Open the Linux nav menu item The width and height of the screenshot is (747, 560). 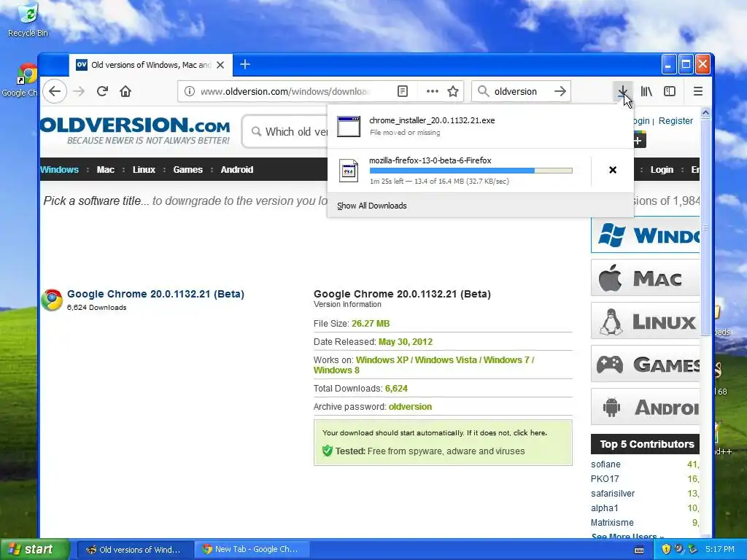pyautogui.click(x=144, y=169)
